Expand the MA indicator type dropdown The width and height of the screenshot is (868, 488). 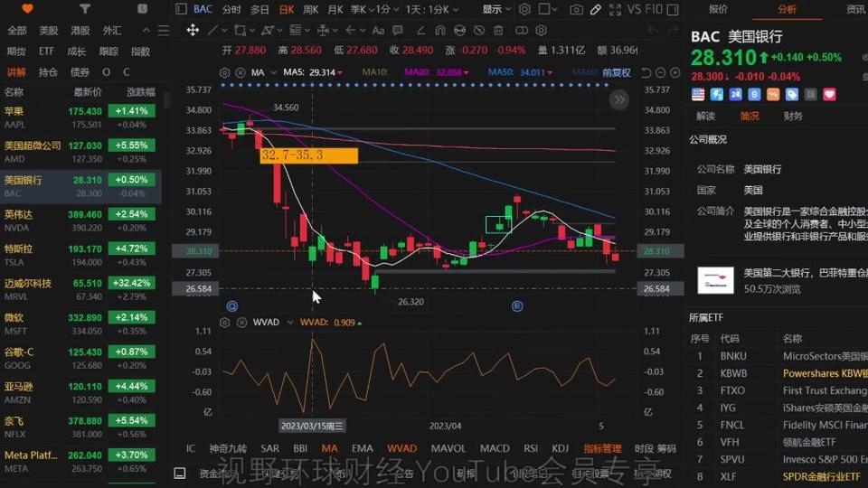click(273, 72)
